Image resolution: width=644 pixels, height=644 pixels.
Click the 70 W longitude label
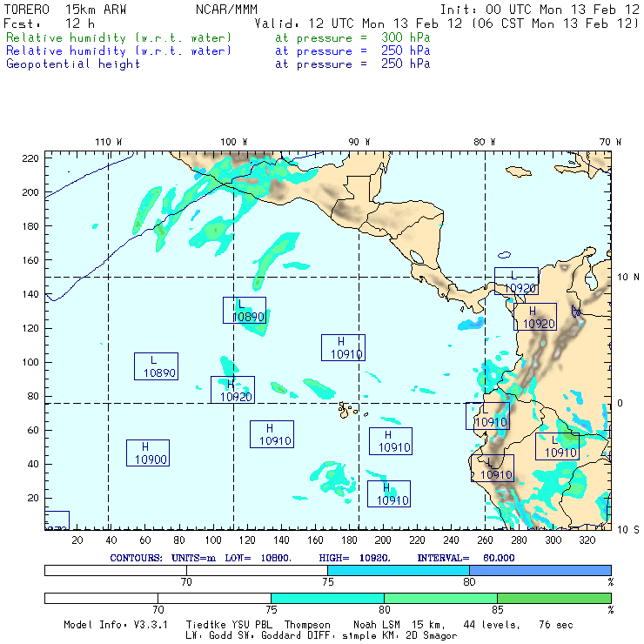coord(612,141)
